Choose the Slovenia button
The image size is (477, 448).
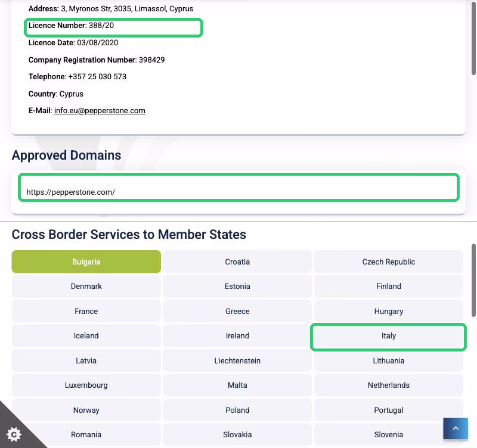389,435
